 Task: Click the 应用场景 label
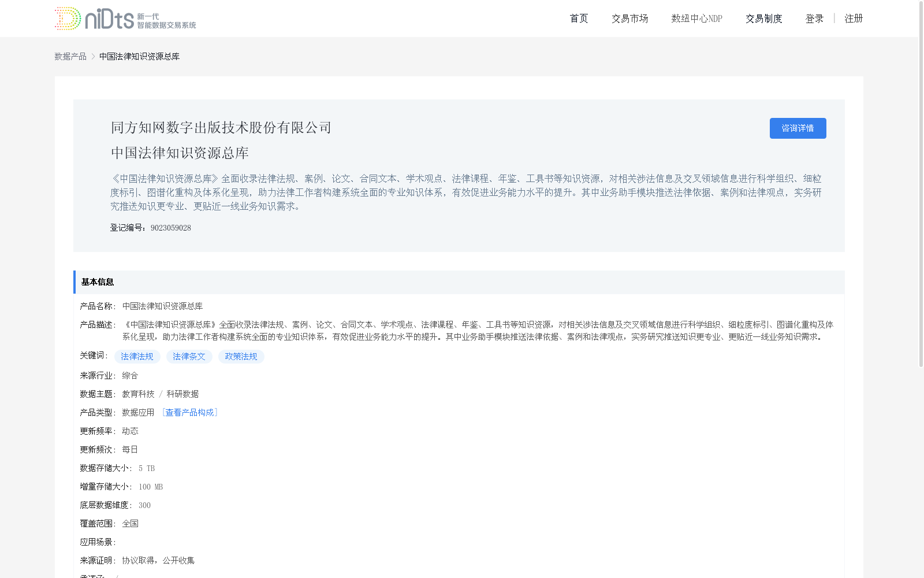[98, 542]
